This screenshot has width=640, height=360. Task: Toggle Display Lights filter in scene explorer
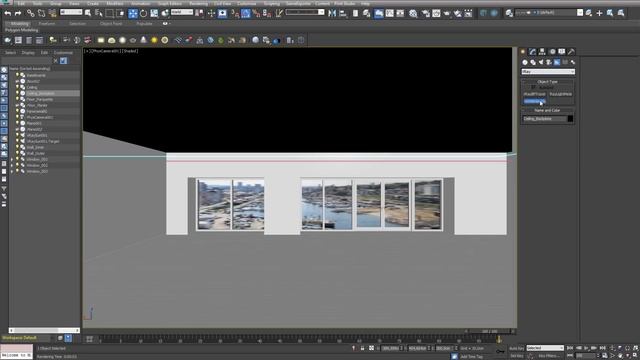point(4,85)
